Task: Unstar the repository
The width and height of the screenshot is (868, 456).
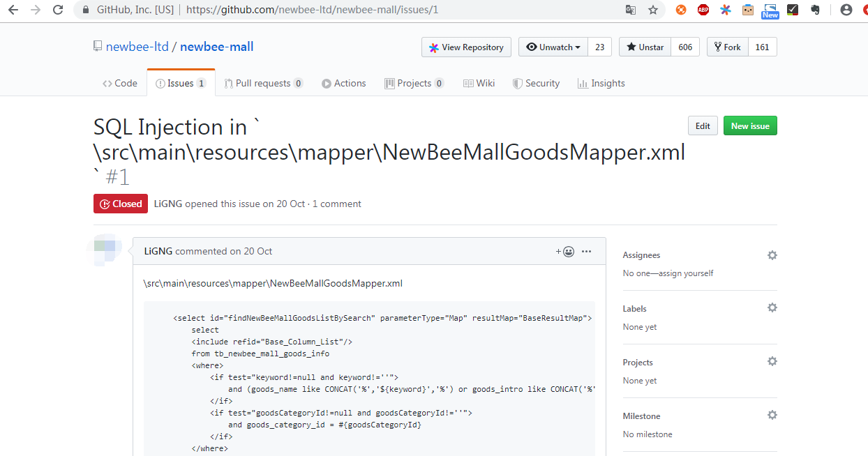Action: tap(645, 47)
